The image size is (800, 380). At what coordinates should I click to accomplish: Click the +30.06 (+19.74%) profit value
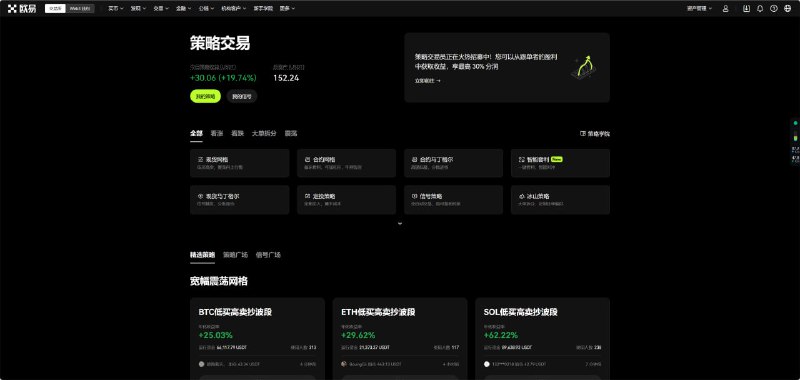(223, 78)
